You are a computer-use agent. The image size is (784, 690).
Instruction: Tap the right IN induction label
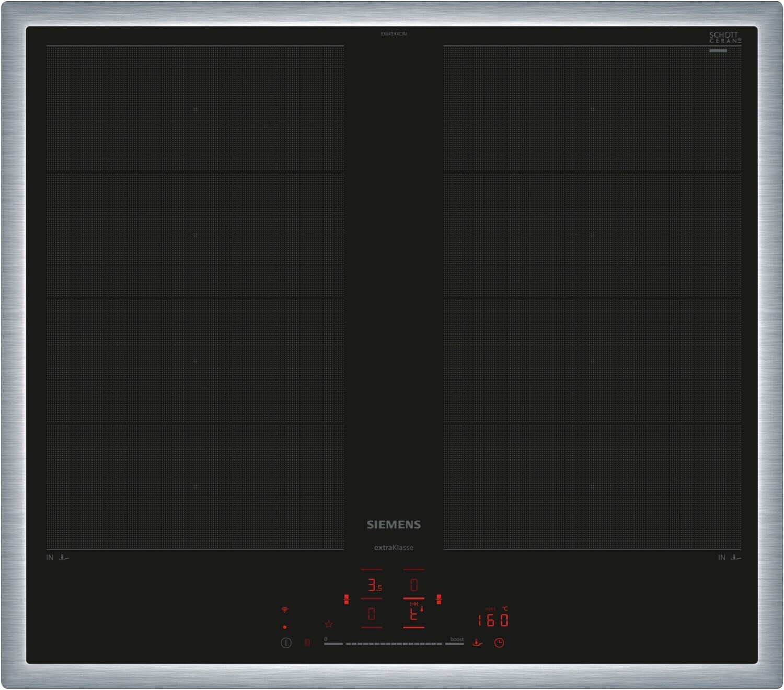[x=722, y=558]
